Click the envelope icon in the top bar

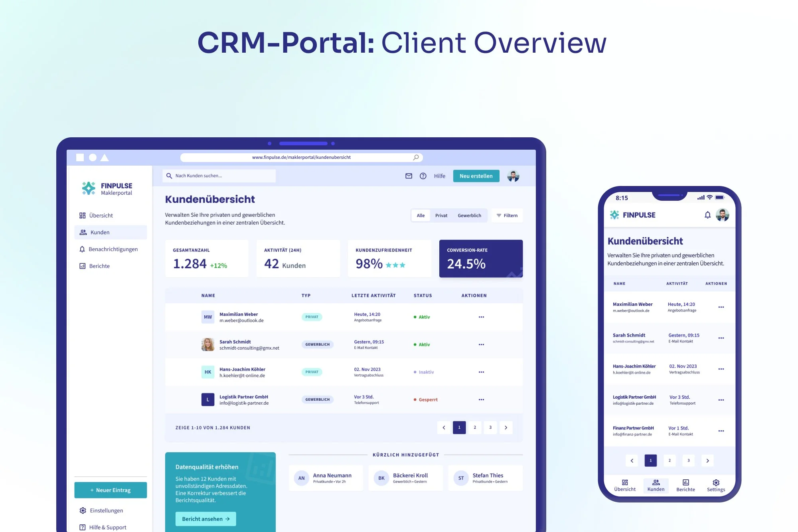coord(409,176)
